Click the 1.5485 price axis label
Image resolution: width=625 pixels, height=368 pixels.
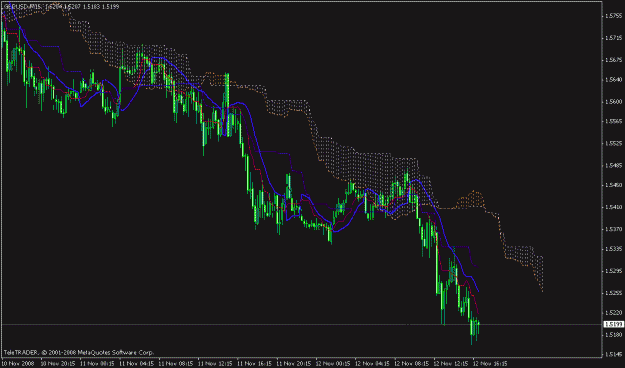tap(614, 165)
